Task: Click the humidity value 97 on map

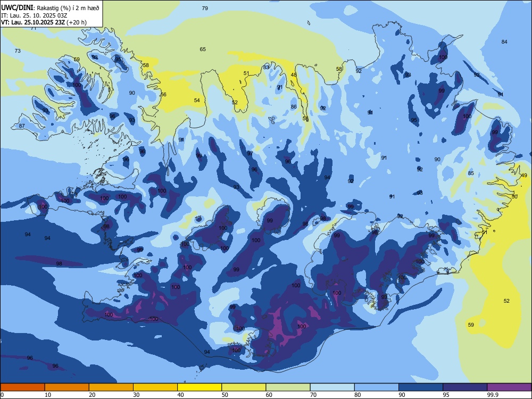Action: tap(250, 154)
